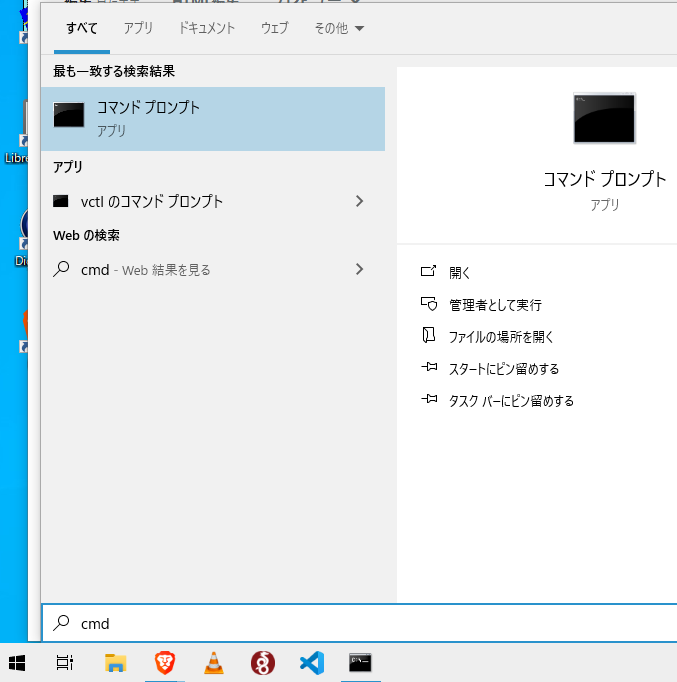Click 開く to open Command Prompt
The image size is (677, 682).
coord(460,273)
